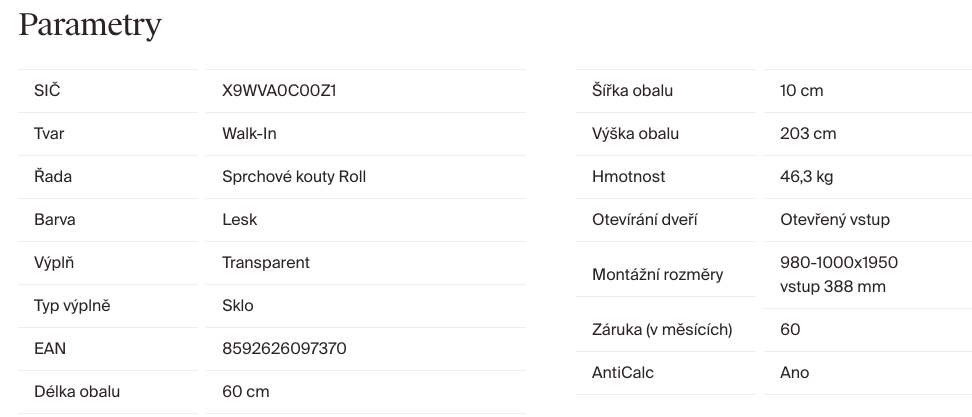
Task: Click the Délka obalu value 60 cm
Action: [x=245, y=392]
